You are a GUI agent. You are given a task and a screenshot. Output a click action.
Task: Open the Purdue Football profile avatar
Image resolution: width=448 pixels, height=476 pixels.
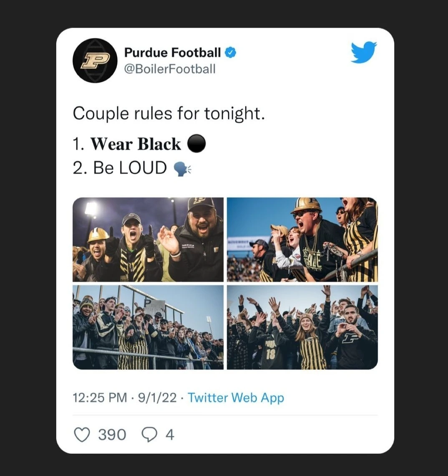pos(95,61)
